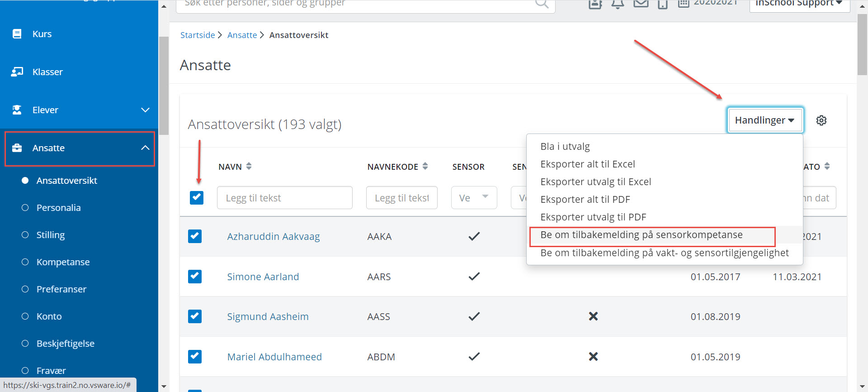
Task: Toggle the select-all checkbox in table header
Action: 197,197
